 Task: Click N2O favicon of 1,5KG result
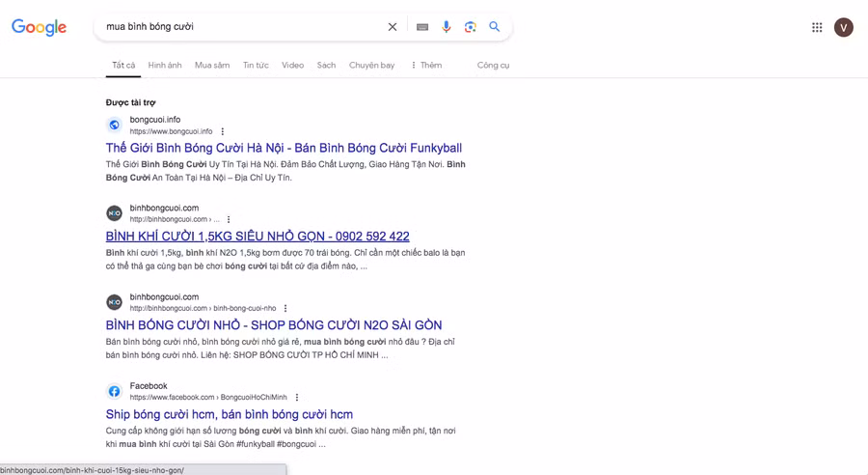point(114,213)
